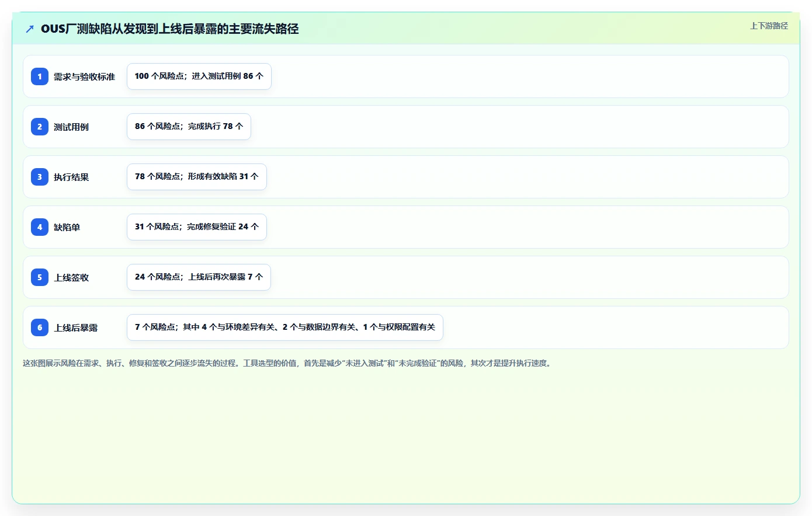
Task: Select step badge 2 for 测试用例
Action: 40,127
